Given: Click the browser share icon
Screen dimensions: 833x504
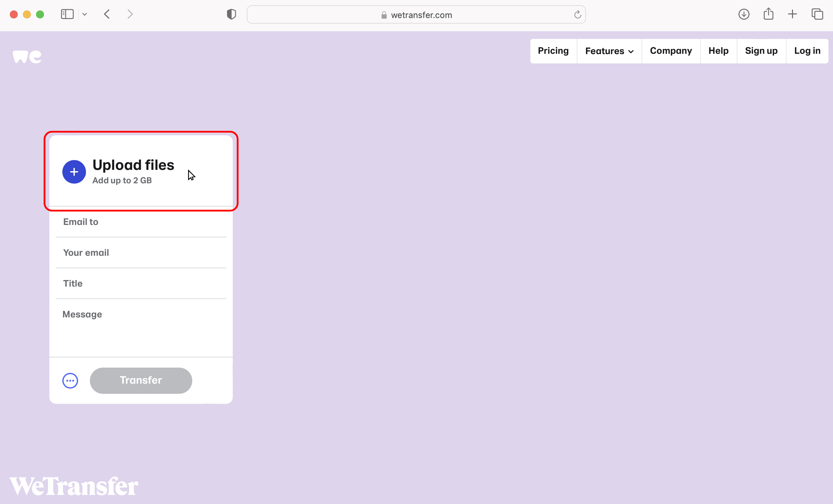Looking at the screenshot, I should point(769,14).
